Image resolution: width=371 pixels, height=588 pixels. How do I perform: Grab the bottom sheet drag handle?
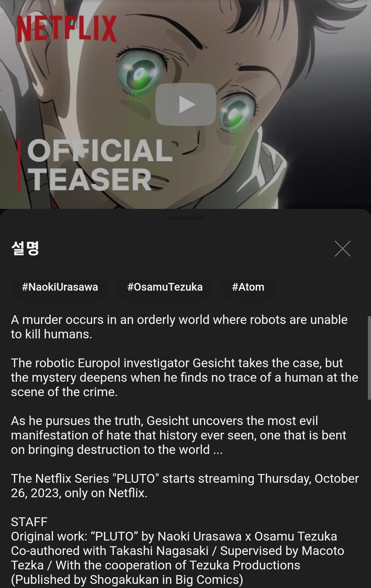[185, 218]
